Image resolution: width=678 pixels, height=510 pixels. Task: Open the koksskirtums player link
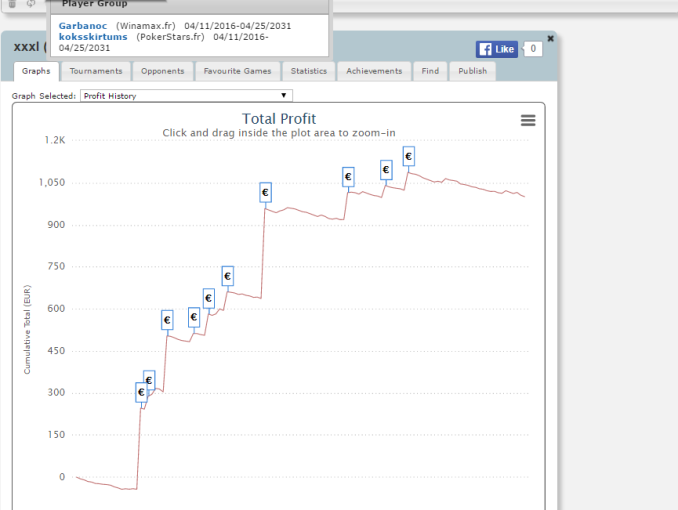click(x=95, y=36)
